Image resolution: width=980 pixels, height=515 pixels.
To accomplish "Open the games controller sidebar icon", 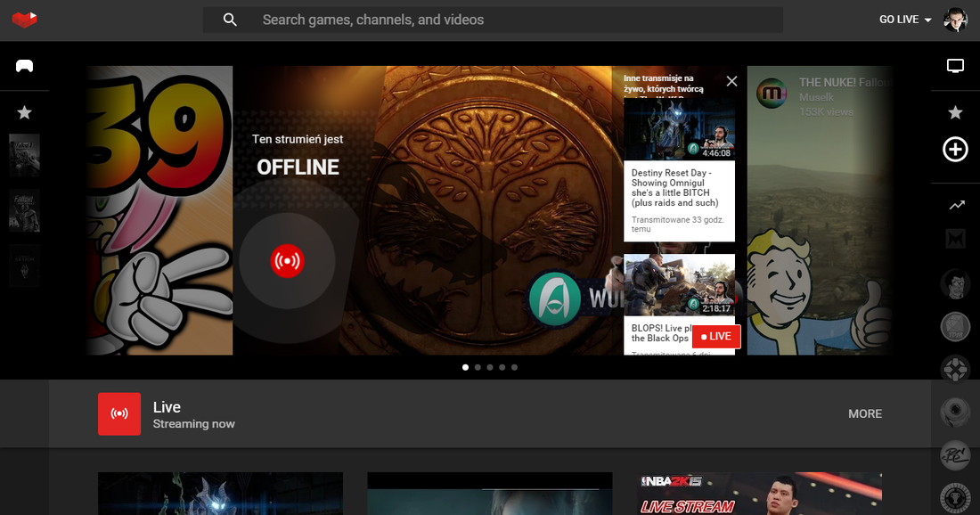I will (x=24, y=66).
